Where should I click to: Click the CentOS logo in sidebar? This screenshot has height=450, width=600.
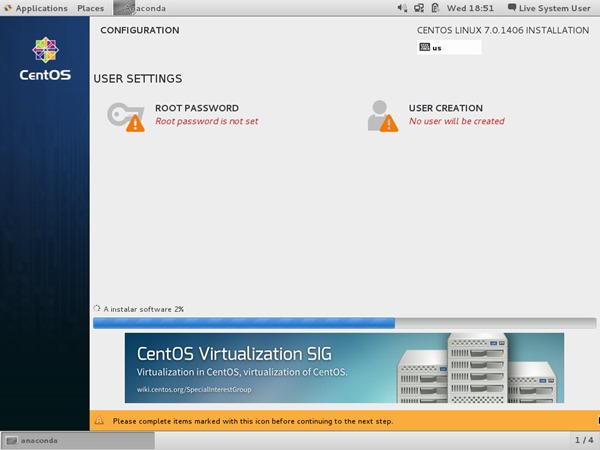(x=45, y=59)
